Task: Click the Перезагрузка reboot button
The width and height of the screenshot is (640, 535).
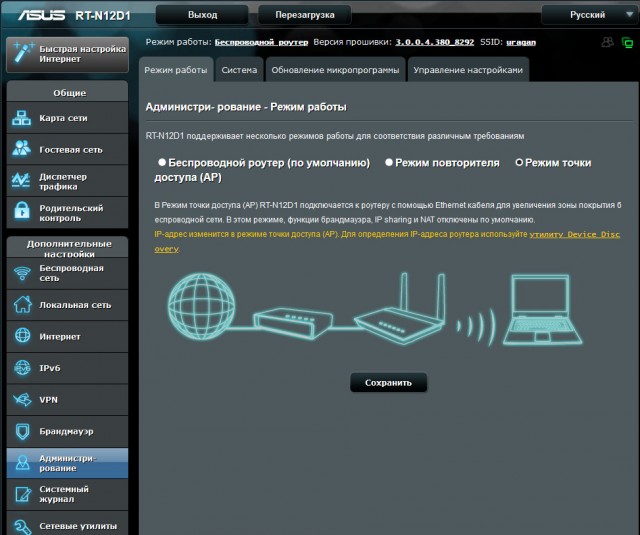Action: point(305,15)
